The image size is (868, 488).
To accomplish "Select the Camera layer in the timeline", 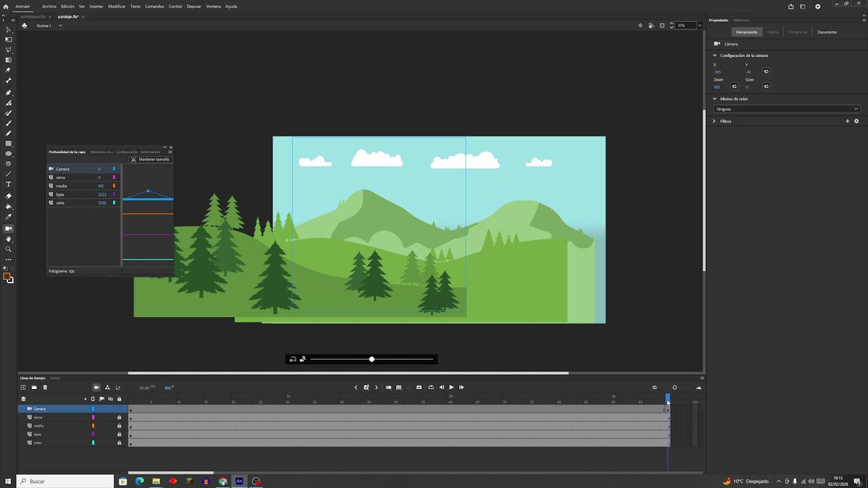I will [73, 409].
